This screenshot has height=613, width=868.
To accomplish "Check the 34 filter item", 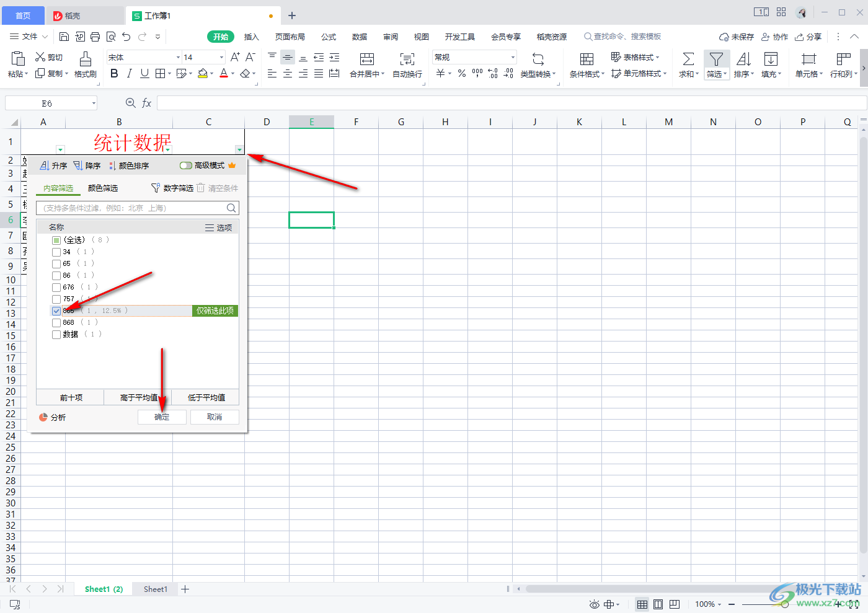I will pyautogui.click(x=56, y=252).
